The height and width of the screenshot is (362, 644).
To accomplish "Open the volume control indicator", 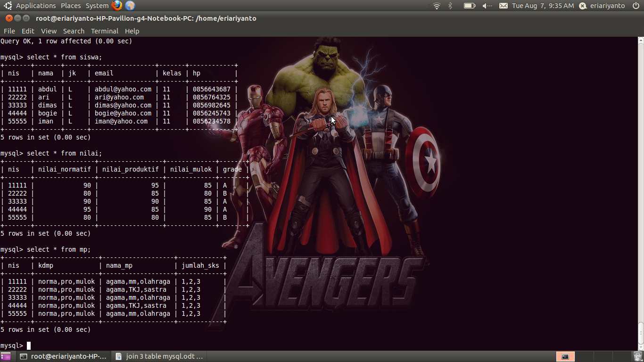I will (x=487, y=6).
